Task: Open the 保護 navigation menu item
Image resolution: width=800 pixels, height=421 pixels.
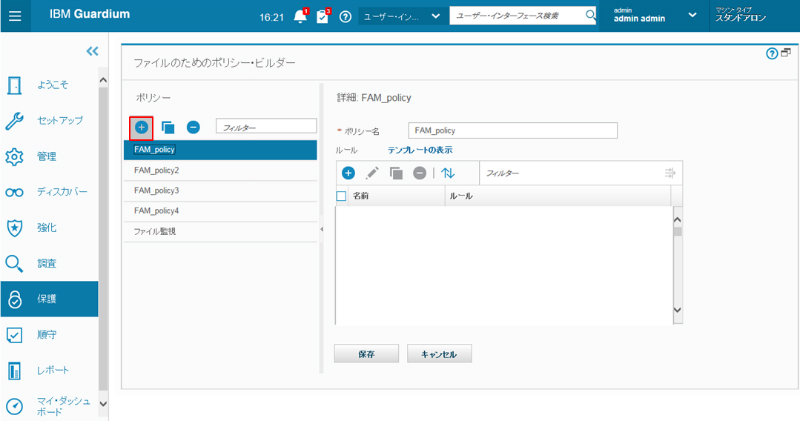Action: point(49,299)
